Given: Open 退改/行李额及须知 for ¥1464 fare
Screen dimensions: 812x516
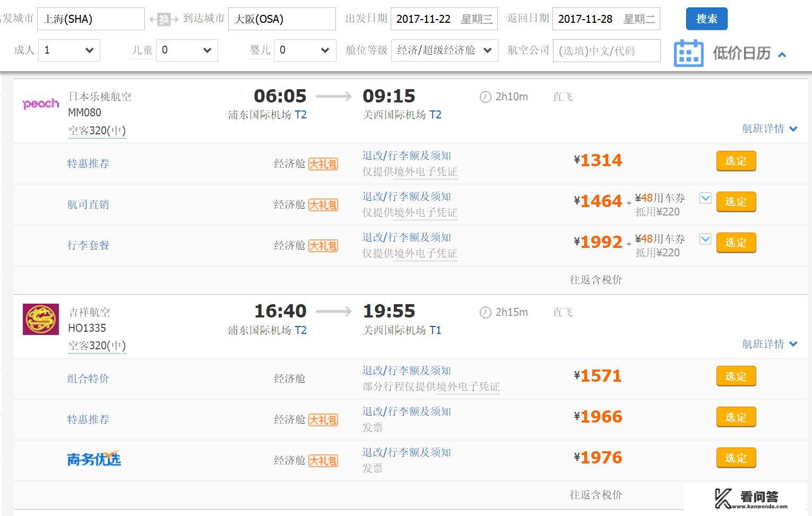Looking at the screenshot, I should tap(407, 196).
